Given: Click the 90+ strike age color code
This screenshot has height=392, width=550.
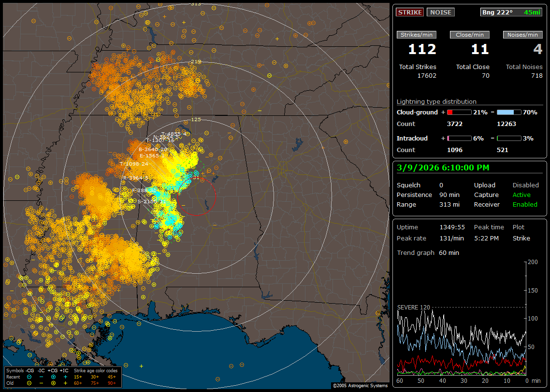Looking at the screenshot, I should click(112, 382).
